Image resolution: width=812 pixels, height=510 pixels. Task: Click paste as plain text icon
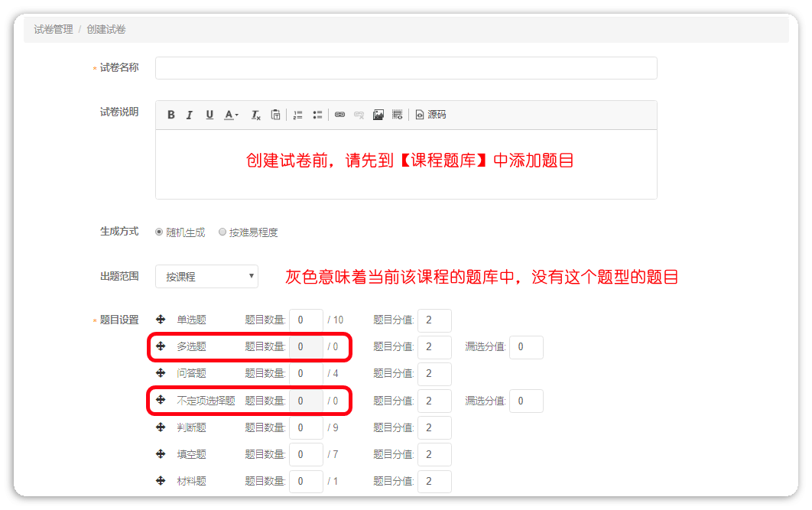pyautogui.click(x=276, y=115)
